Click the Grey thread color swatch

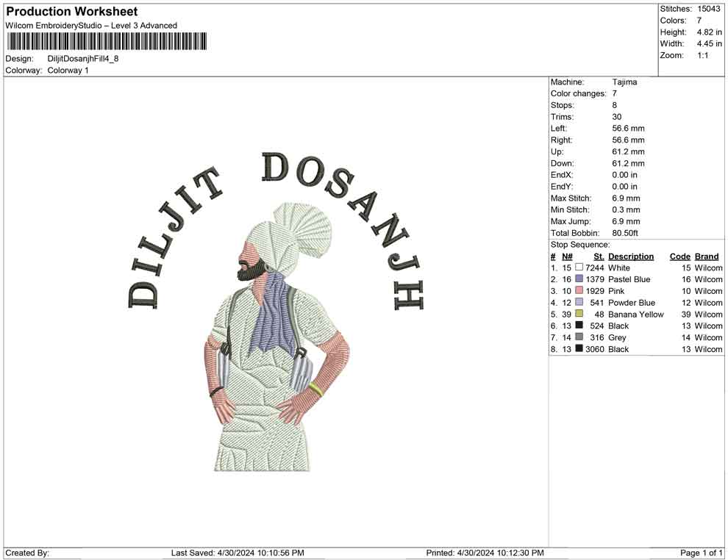[x=579, y=337]
